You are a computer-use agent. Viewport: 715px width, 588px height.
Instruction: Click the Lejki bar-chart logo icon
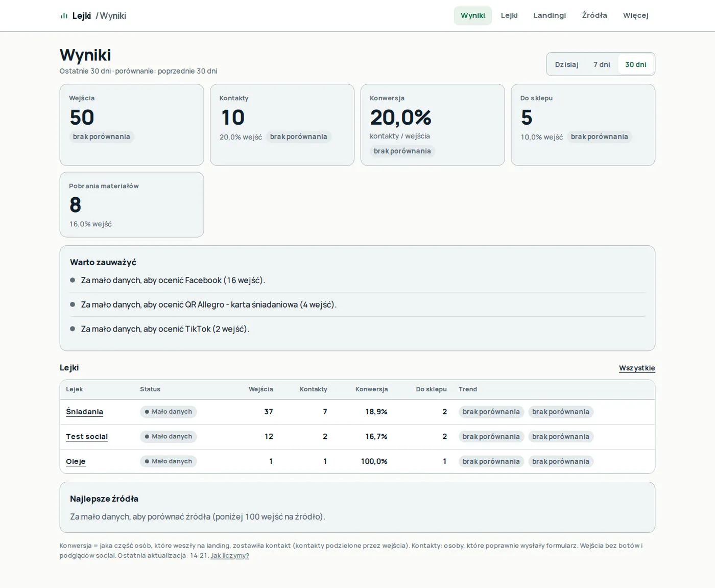pos(64,16)
